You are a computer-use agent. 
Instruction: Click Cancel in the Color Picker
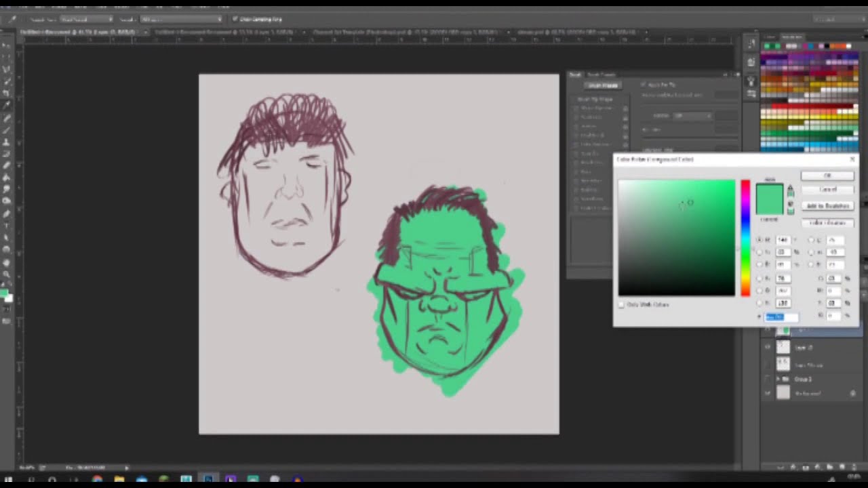pyautogui.click(x=827, y=190)
